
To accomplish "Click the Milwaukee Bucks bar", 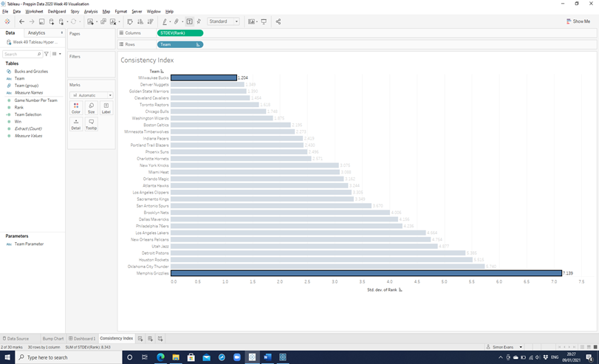I will click(204, 78).
